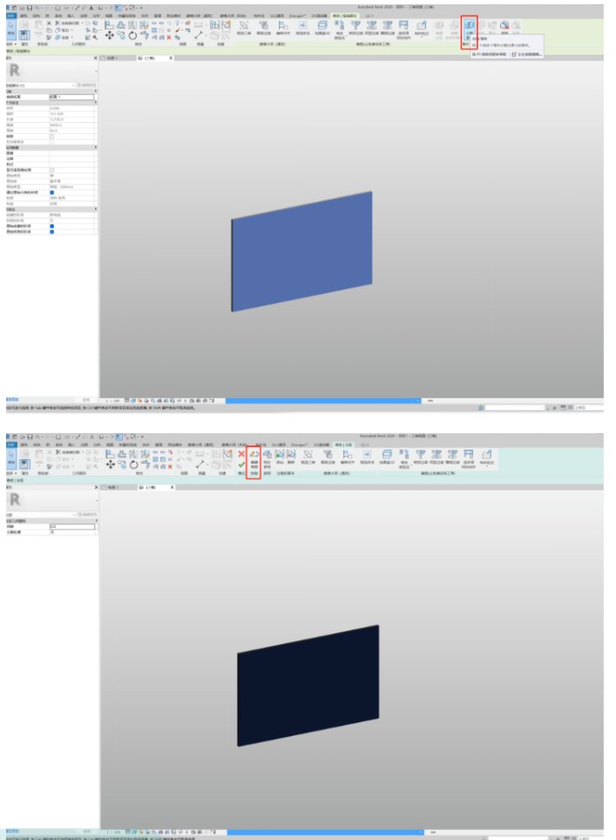Select the Align tool in upper ribbon

tap(109, 24)
